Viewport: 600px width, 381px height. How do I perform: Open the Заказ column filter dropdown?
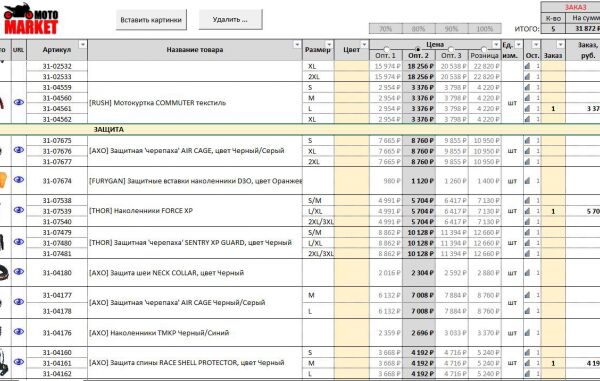coord(560,45)
